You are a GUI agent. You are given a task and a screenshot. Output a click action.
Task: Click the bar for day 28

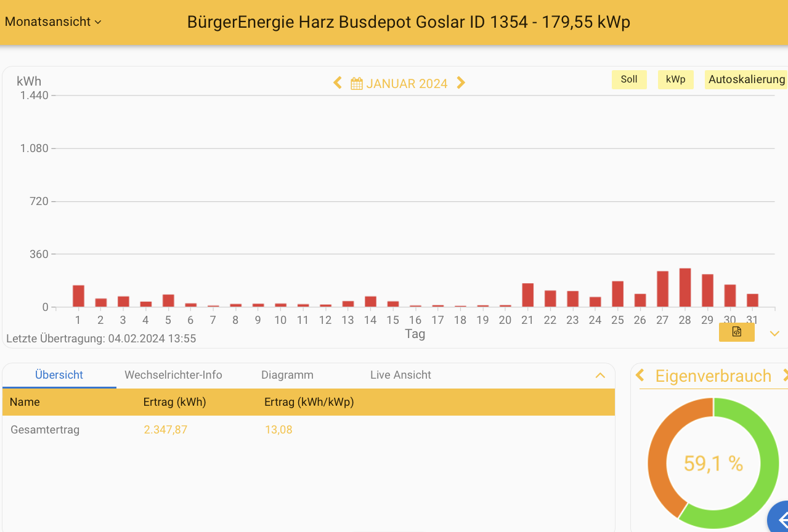pyautogui.click(x=685, y=288)
